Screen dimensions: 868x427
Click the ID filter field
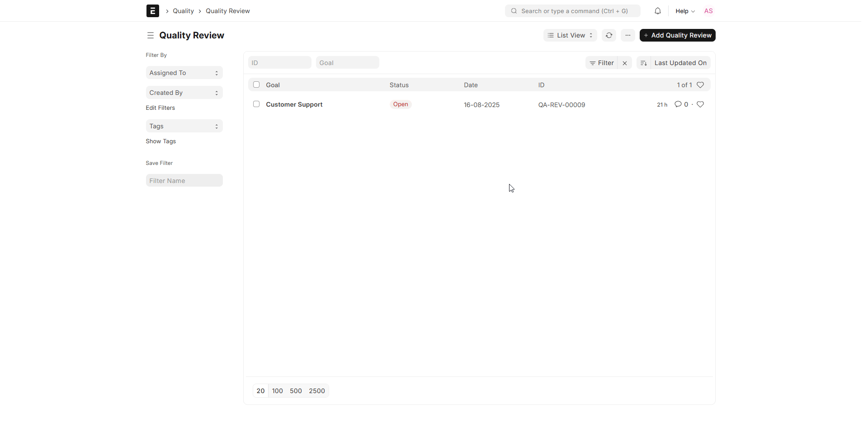pyautogui.click(x=279, y=63)
